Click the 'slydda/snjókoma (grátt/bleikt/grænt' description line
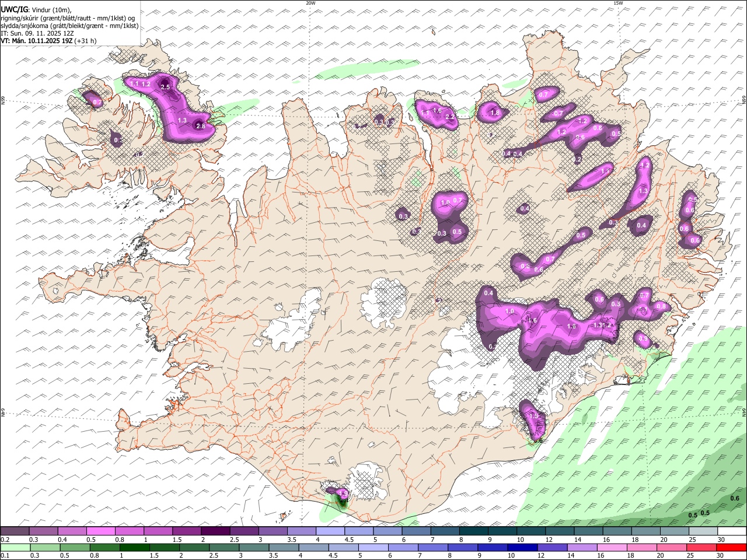Screen dimensions: 747x560 (69, 26)
